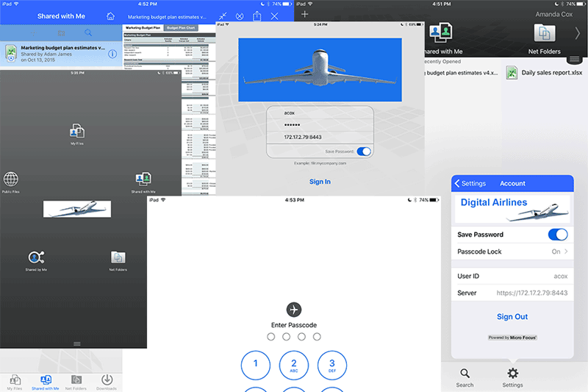Open My Files icon on dark home screen

coord(77,134)
